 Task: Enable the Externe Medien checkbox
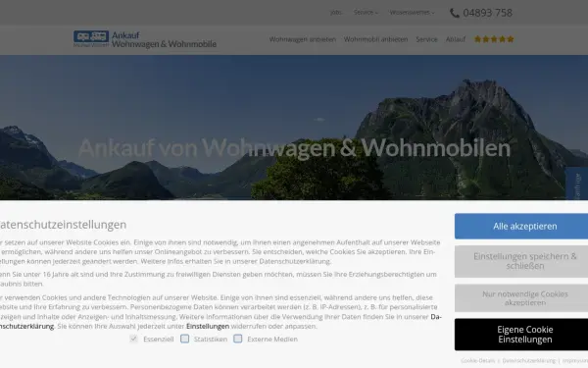tap(238, 339)
